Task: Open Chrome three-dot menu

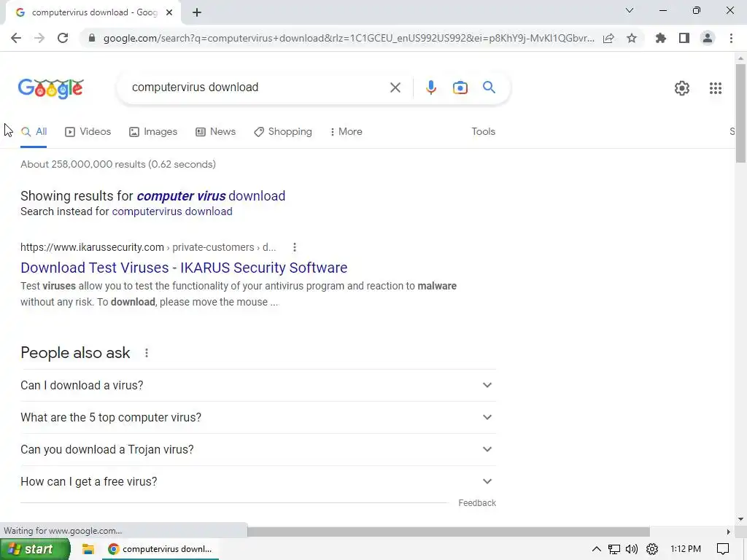Action: point(731,38)
